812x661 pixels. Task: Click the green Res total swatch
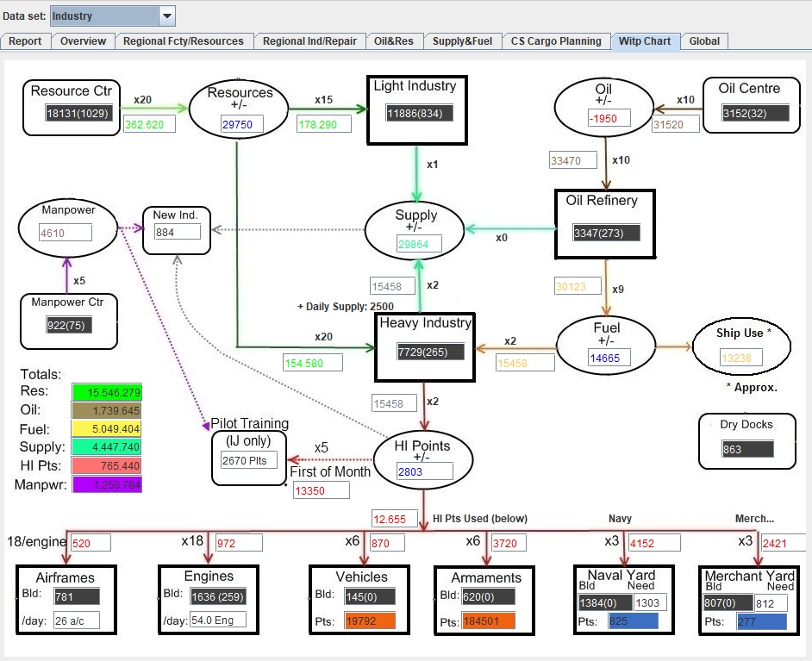click(107, 392)
